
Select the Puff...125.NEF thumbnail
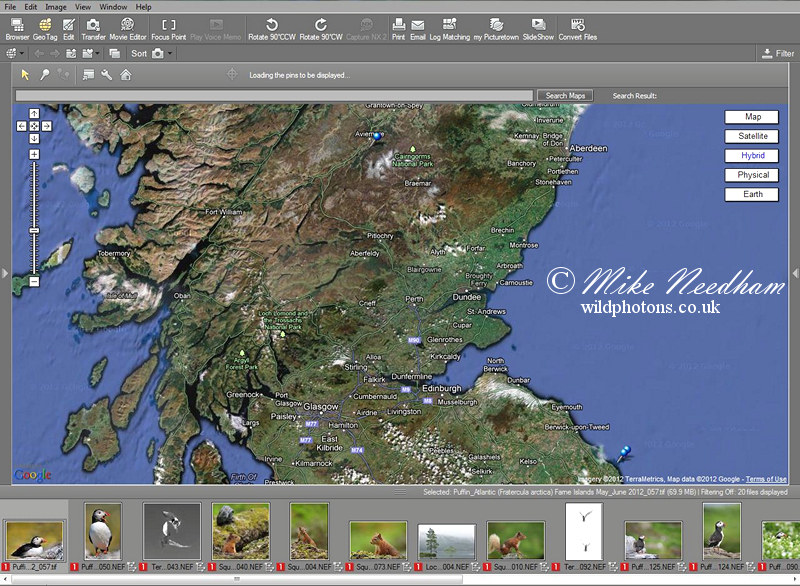(x=653, y=540)
